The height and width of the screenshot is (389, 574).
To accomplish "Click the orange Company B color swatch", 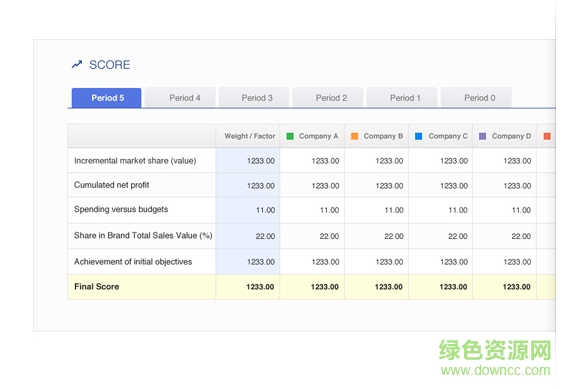I will (354, 136).
